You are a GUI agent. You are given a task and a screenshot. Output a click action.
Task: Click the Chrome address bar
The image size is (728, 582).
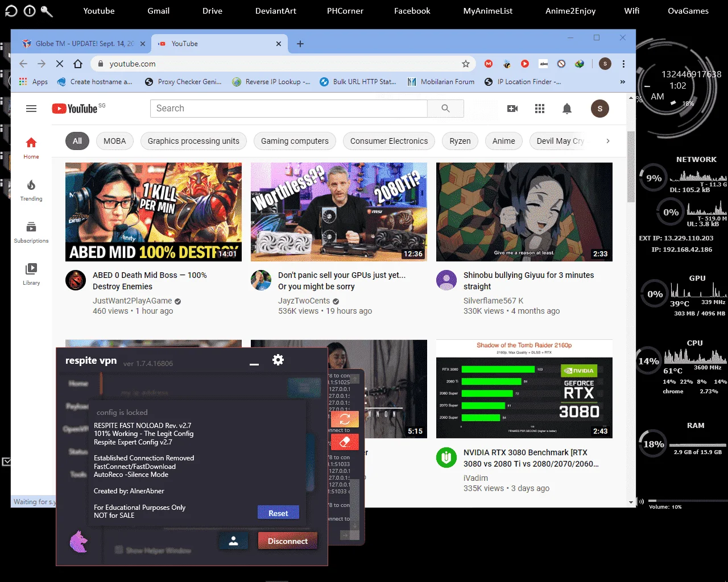tap(284, 64)
